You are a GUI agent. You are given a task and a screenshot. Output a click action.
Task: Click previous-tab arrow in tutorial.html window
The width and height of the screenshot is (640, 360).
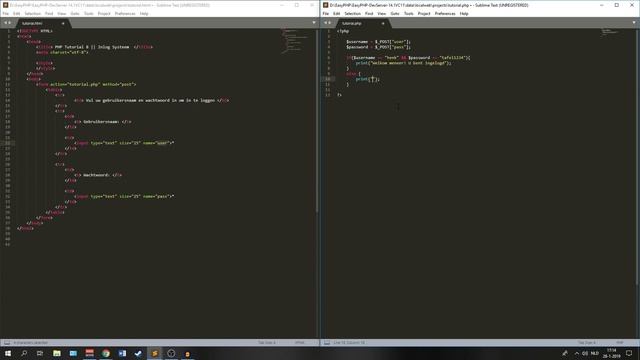pos(5,23)
